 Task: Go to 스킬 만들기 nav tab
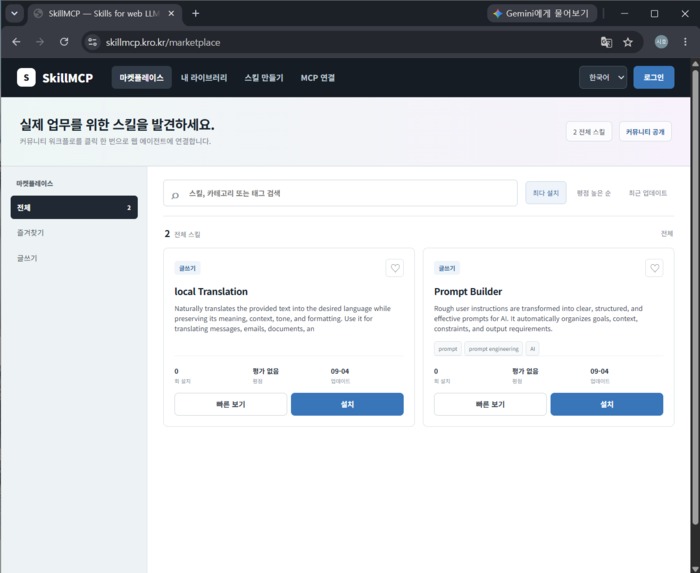pos(264,78)
